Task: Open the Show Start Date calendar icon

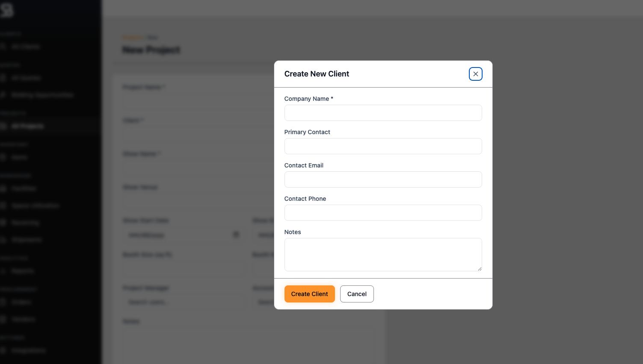Action: 236,235
